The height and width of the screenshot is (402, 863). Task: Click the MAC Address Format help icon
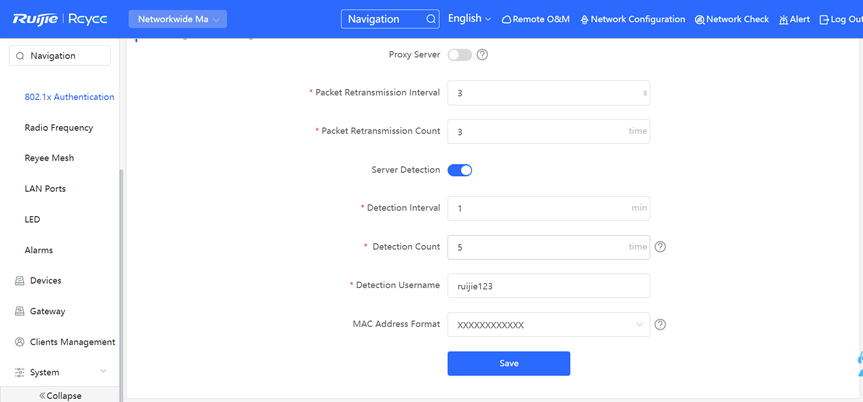tap(660, 325)
